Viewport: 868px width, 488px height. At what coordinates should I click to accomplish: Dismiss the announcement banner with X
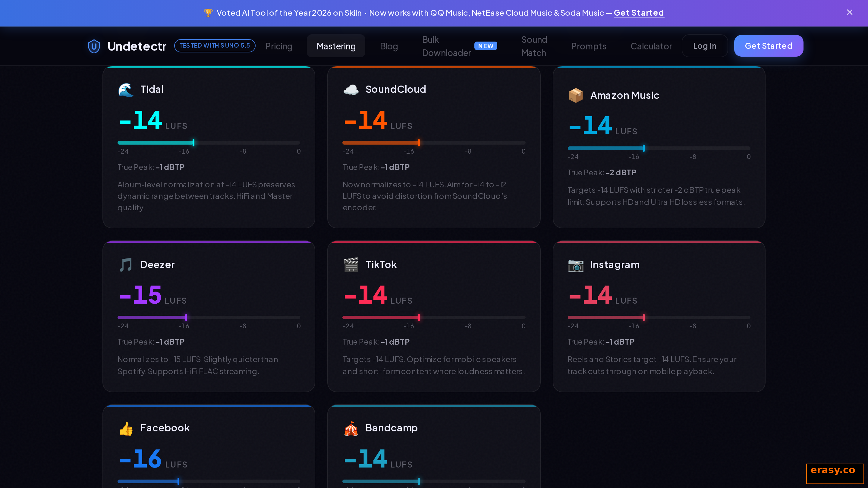[850, 12]
